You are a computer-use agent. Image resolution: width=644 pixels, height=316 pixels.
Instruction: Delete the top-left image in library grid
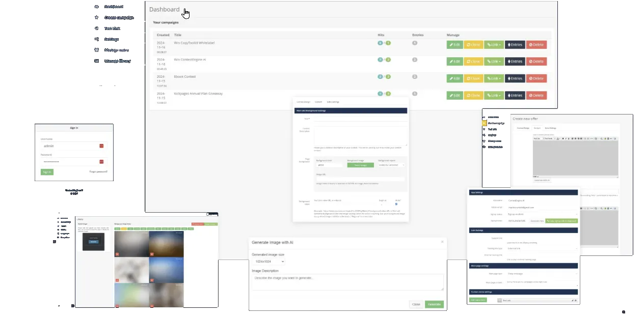[x=117, y=253]
